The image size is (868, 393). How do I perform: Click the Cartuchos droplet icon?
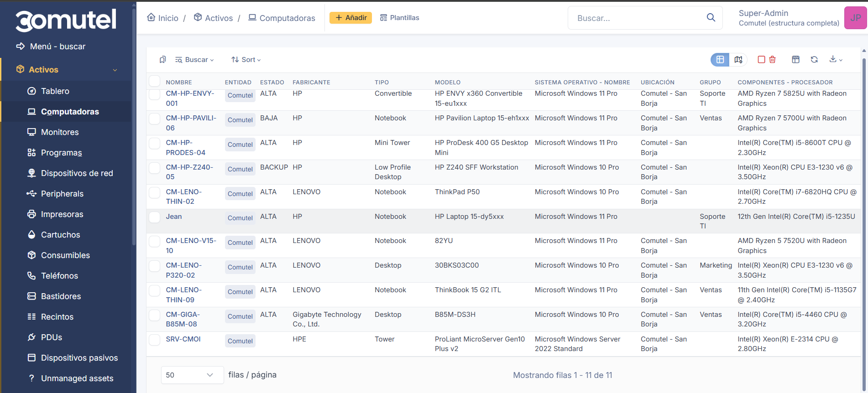(x=31, y=235)
